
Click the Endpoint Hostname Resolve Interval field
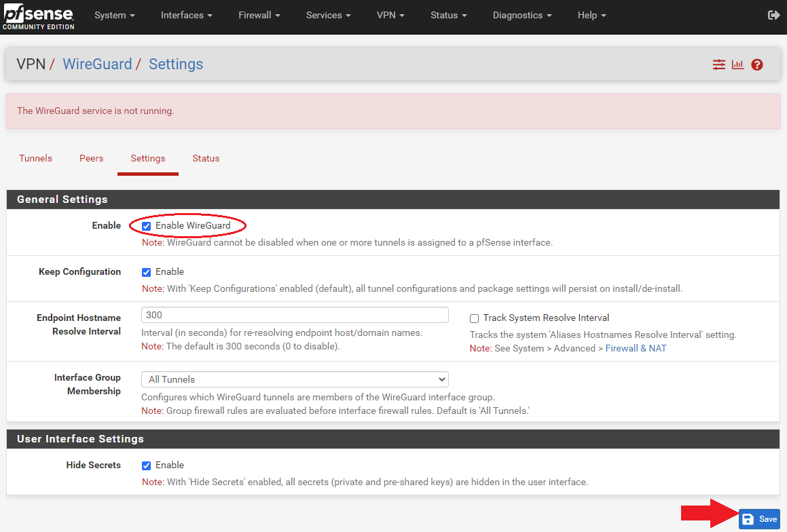(295, 315)
